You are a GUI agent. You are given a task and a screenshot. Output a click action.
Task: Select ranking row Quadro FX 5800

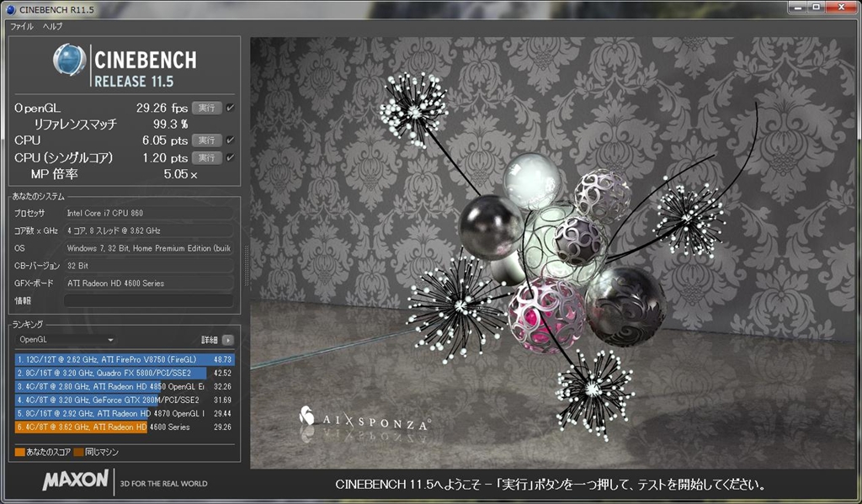[125, 373]
